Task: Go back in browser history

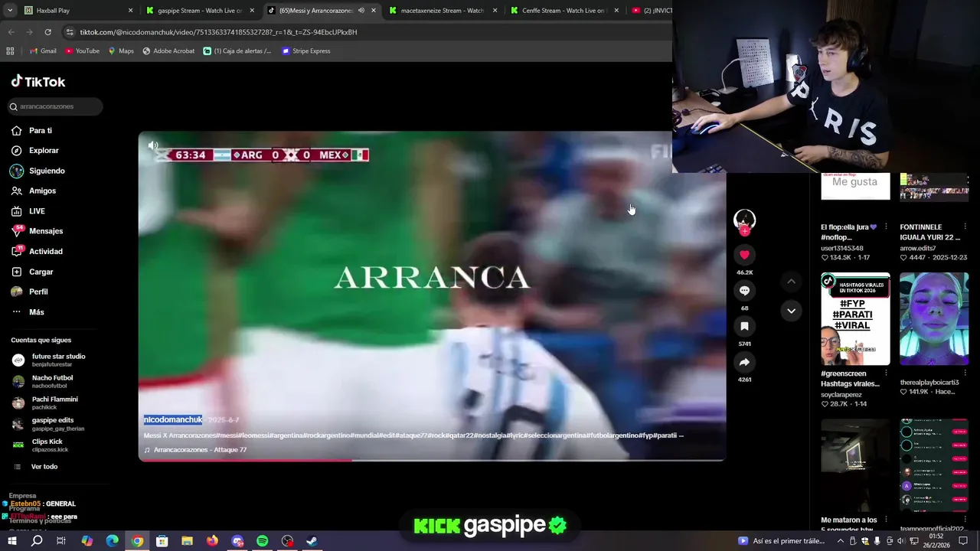Action: coord(11,32)
